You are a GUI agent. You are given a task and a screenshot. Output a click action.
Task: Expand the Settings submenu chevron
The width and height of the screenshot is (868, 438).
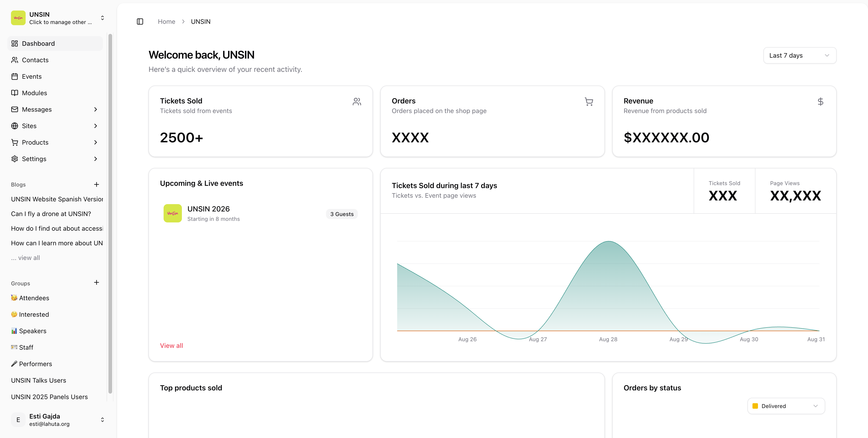click(x=96, y=159)
